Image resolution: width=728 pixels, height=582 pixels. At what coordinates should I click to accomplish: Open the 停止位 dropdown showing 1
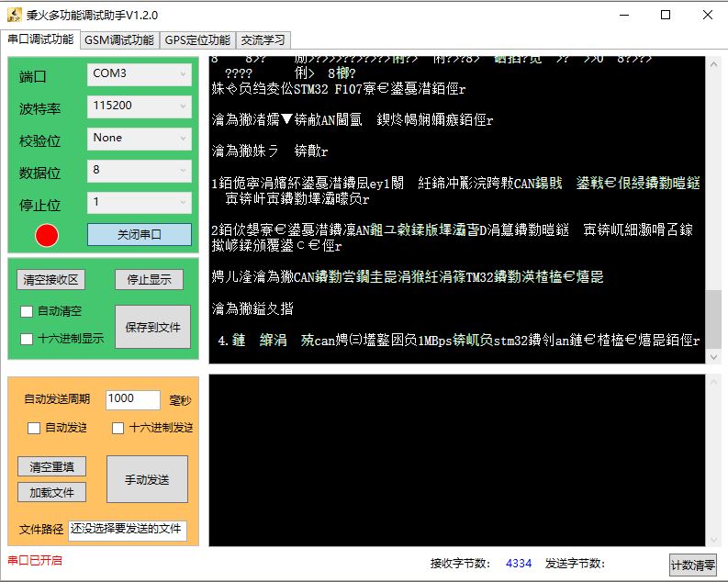140,202
